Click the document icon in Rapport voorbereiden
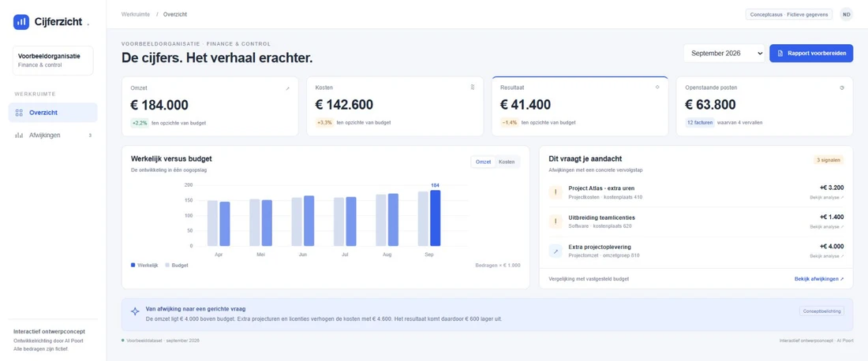The height and width of the screenshot is (361, 868). tap(780, 54)
